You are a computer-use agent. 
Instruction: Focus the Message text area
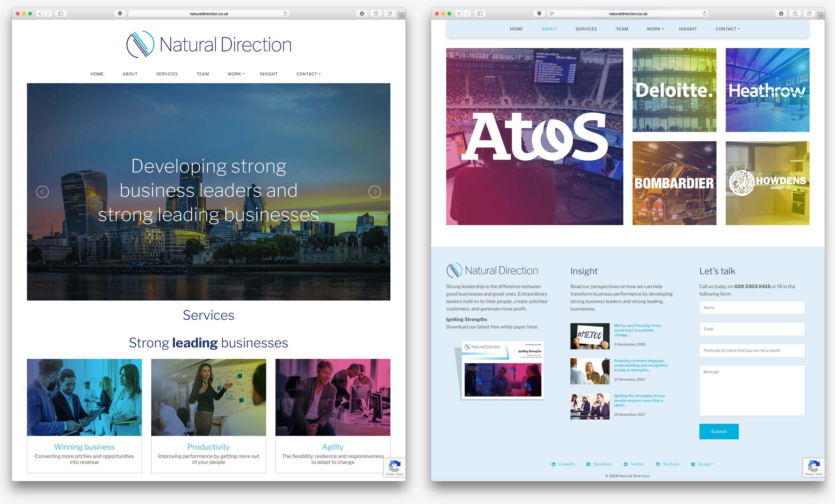tap(752, 390)
